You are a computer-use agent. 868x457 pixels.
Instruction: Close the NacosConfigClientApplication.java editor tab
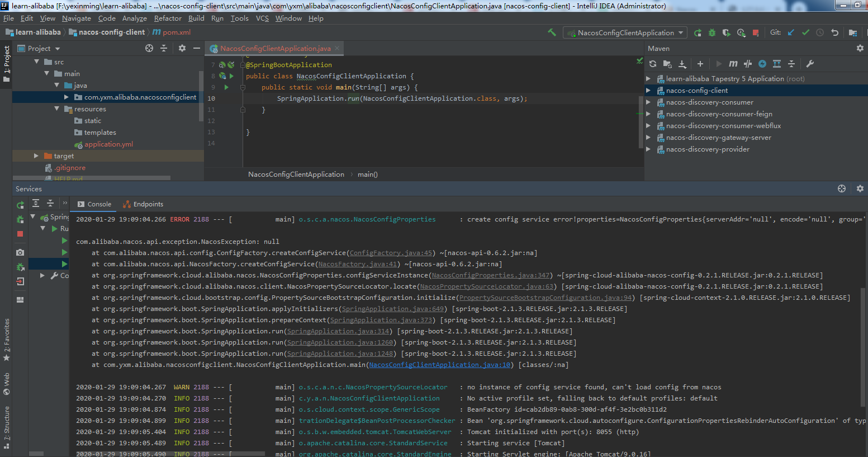point(336,49)
